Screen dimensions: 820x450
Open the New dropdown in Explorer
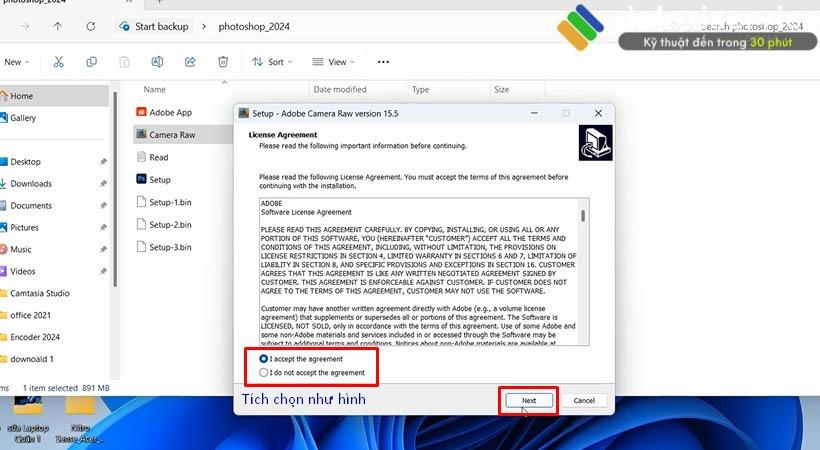(x=16, y=62)
